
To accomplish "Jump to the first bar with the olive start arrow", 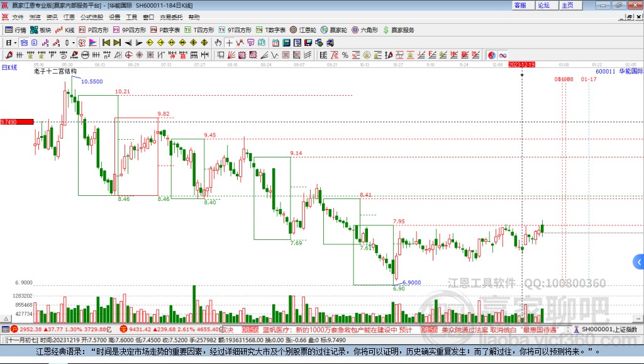I will (x=106, y=43).
